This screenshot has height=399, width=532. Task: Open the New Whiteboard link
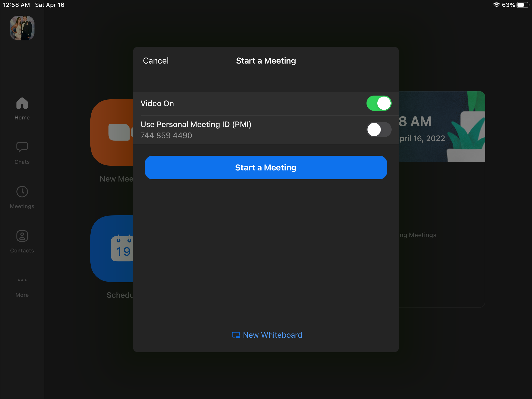tap(272, 335)
